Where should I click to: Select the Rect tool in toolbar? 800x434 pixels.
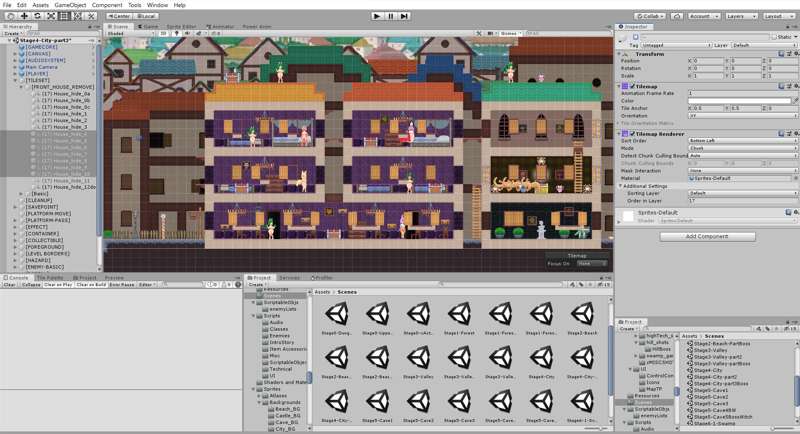pyautogui.click(x=64, y=16)
